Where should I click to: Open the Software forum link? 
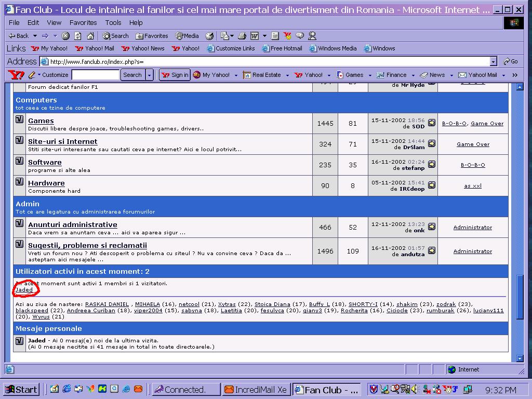coord(45,162)
